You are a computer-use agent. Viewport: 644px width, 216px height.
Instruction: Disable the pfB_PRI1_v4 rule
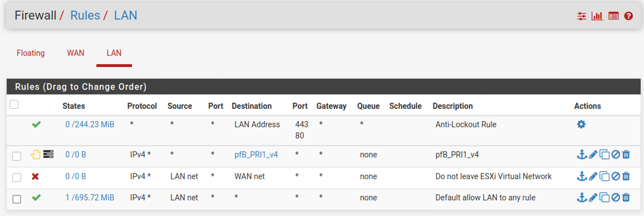point(616,154)
